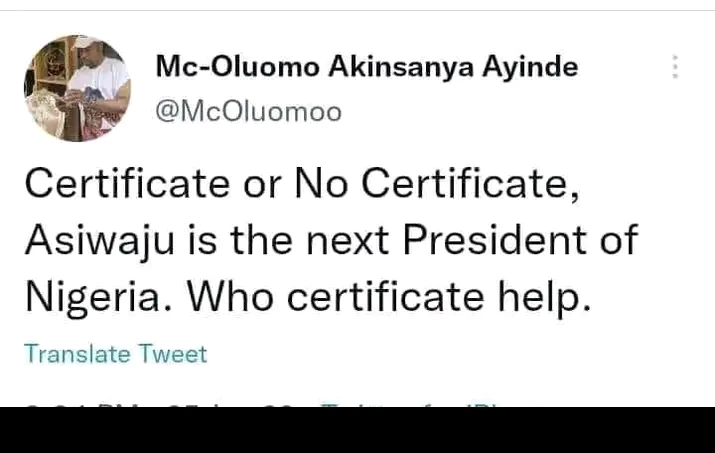Click the partially hidden tweet timestamp
Screen dimensions: 715x453
(x=150, y=404)
